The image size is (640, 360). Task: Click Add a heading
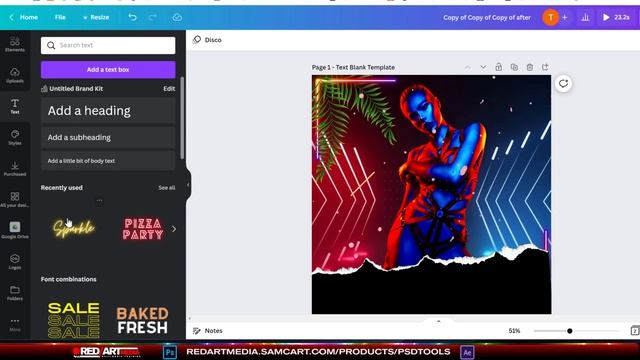coord(108,111)
